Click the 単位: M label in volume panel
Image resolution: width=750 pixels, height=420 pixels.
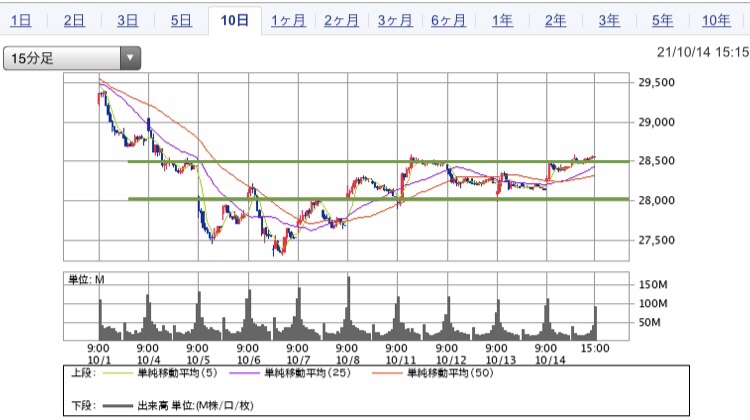tap(86, 279)
